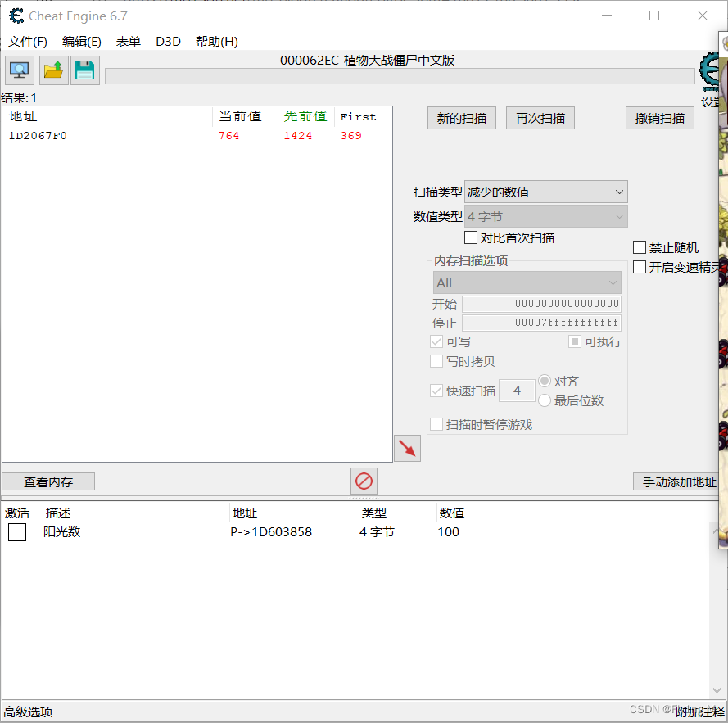Open the 文件(F) menu
728x723 pixels.
pos(27,42)
